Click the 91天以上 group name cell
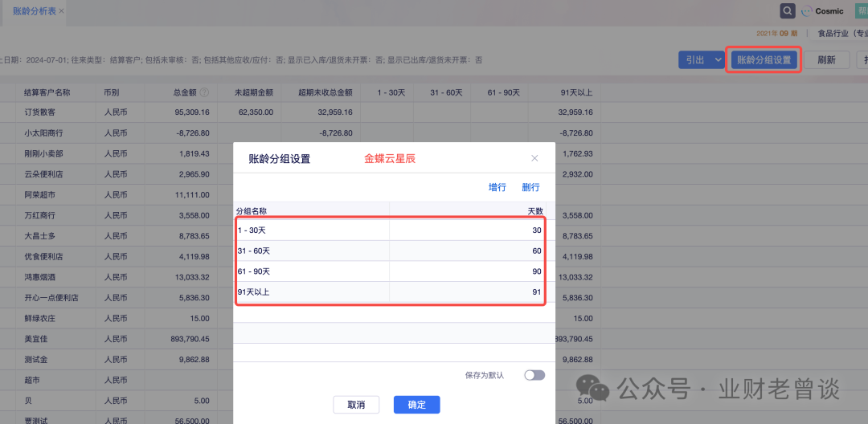This screenshot has height=424, width=868. 311,292
